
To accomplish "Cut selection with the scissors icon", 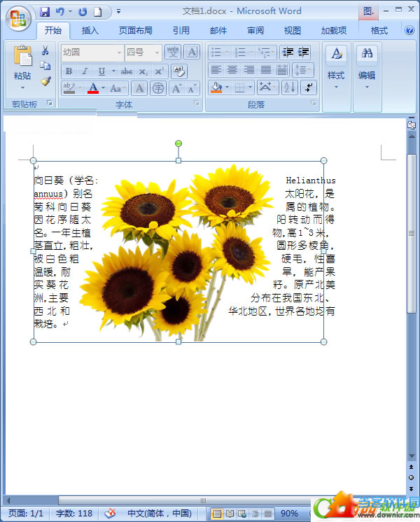I will [45, 50].
